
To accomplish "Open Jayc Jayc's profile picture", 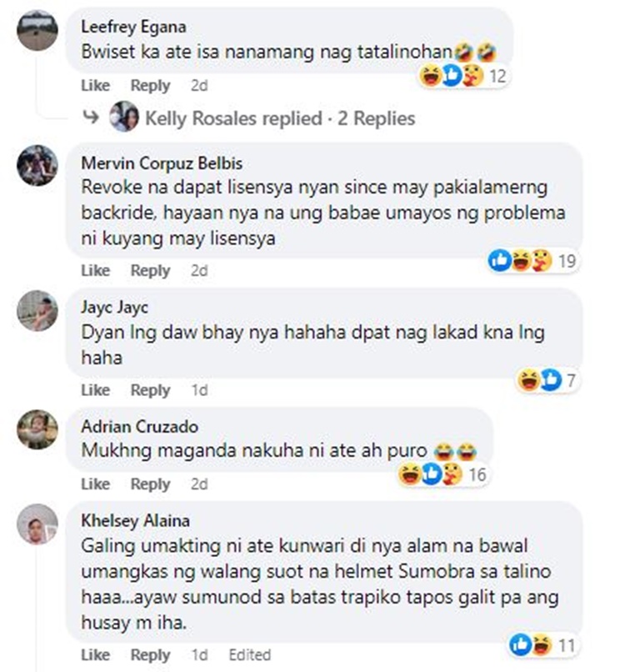I will click(37, 311).
